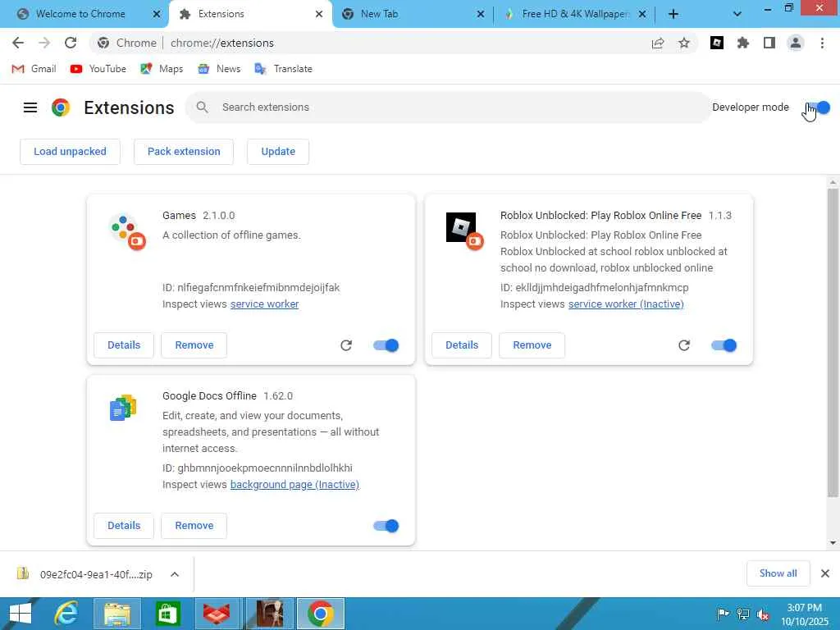Toggle Developer mode off
This screenshot has width=840, height=630.
click(818, 107)
